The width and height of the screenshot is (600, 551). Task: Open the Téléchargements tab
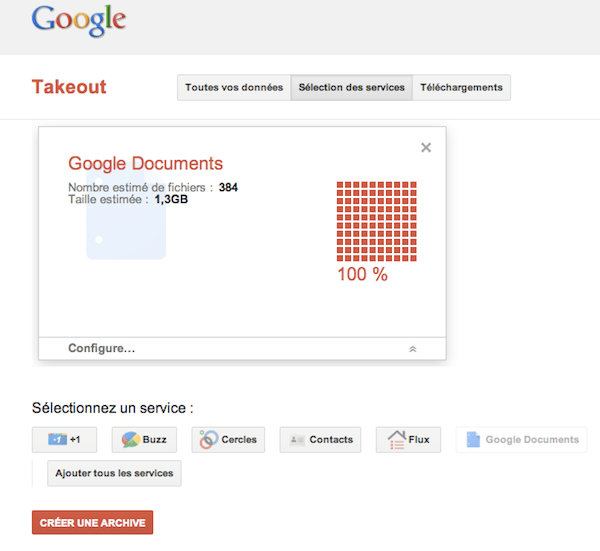pyautogui.click(x=461, y=88)
